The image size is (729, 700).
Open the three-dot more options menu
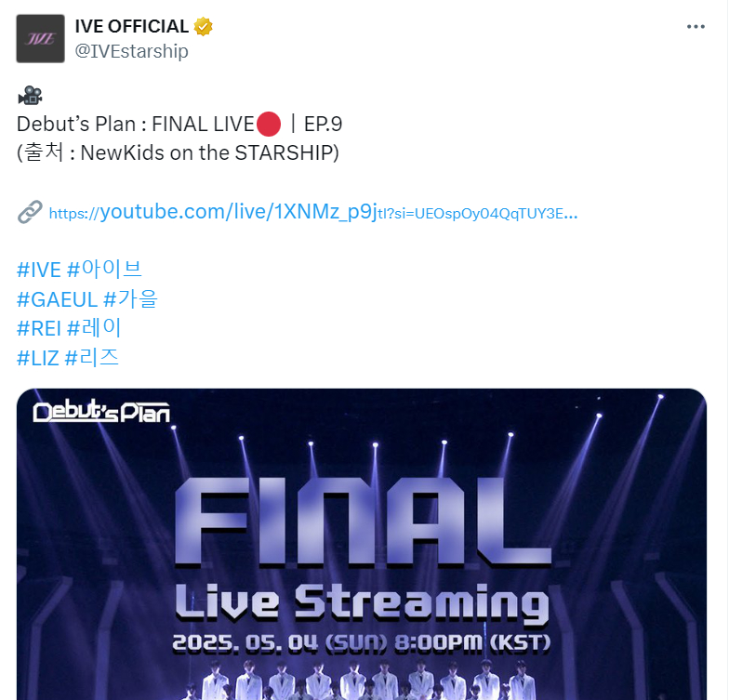tap(696, 27)
